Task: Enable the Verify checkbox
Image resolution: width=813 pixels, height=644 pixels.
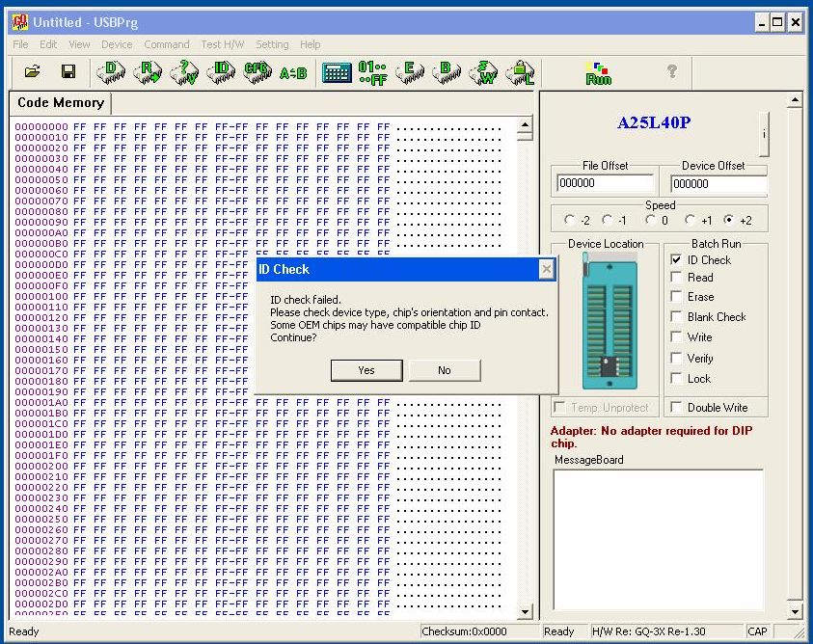Action: [676, 359]
